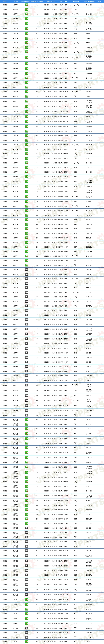The image size is (104, 644).
Task: Click the 07.1999 -> 06.2005 production years cell
Action: tap(51, 628)
